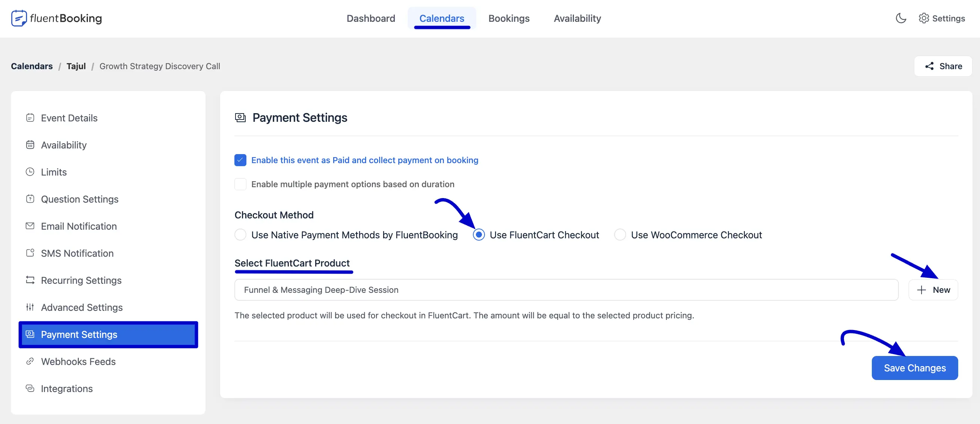Select Use FluentCart Checkout radio

479,235
